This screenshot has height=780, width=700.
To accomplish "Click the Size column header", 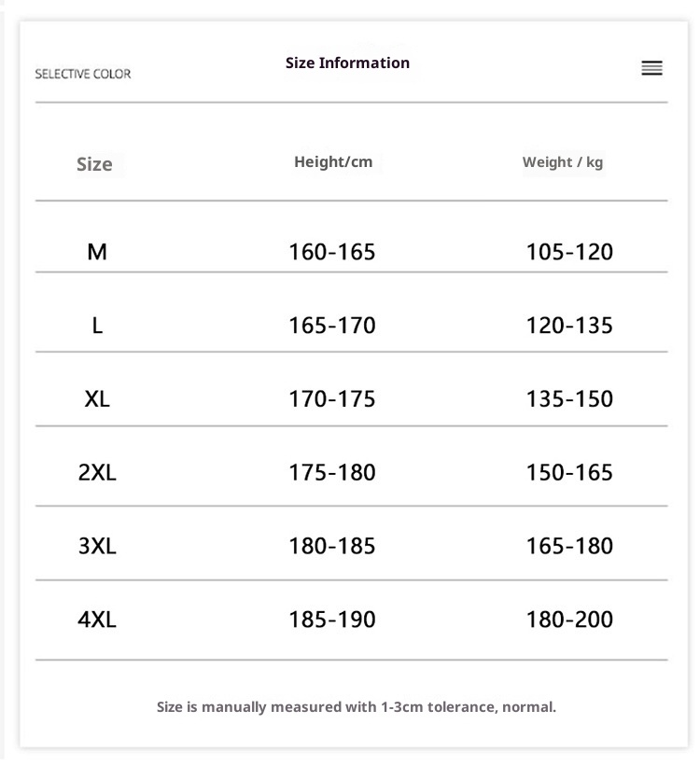I will point(94,164).
